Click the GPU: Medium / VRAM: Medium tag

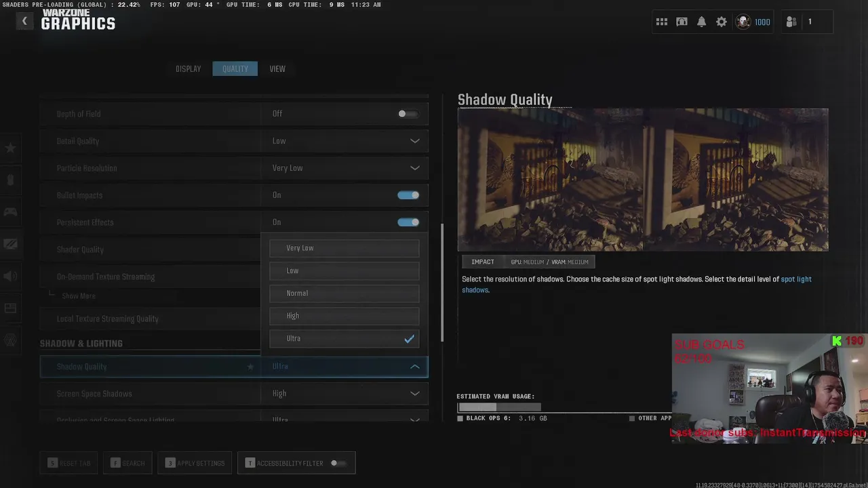point(549,262)
